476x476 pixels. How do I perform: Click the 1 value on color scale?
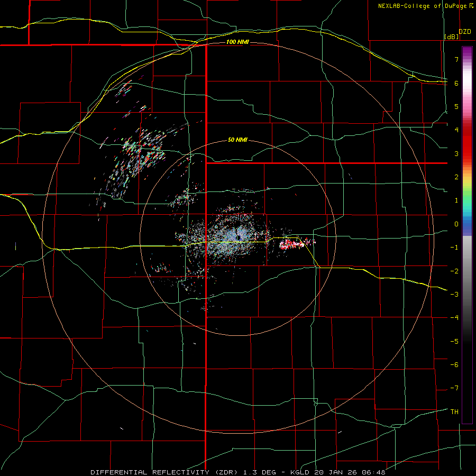click(456, 200)
